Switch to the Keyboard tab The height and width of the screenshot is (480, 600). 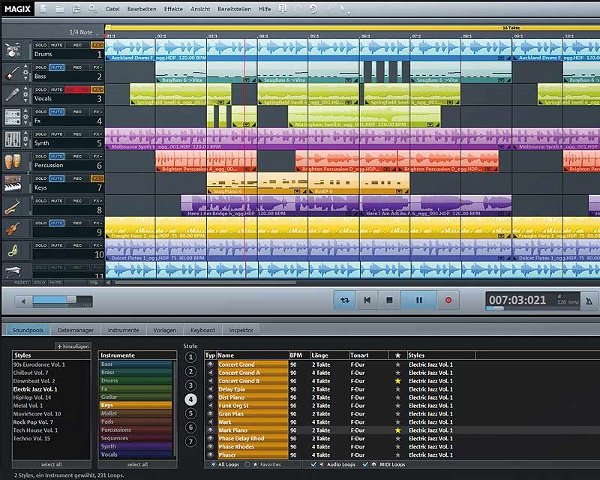[202, 330]
